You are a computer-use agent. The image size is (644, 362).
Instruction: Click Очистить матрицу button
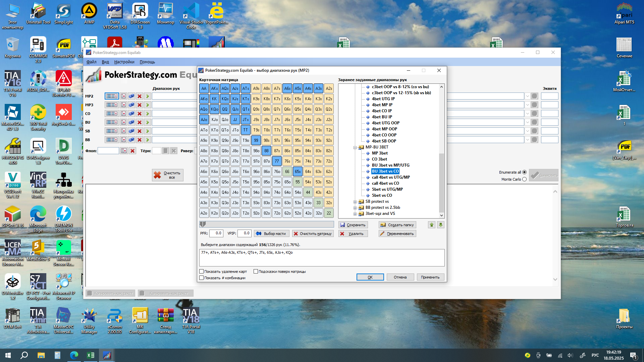coord(313,234)
